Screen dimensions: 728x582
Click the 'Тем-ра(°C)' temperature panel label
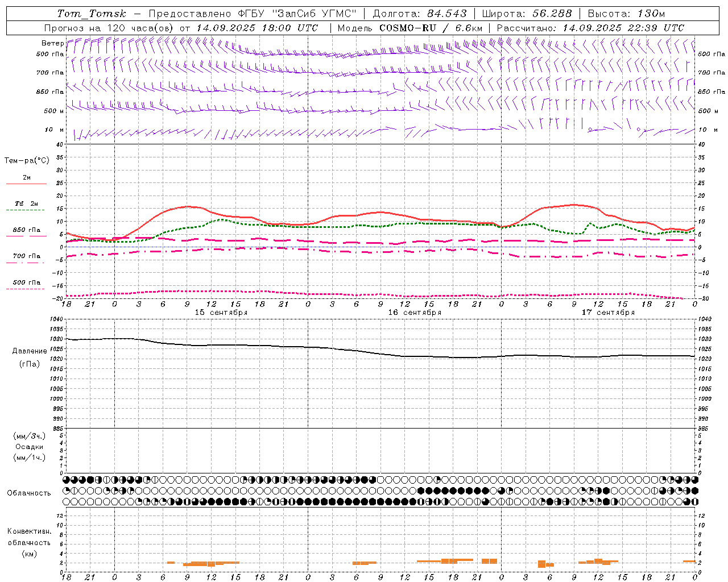click(27, 160)
